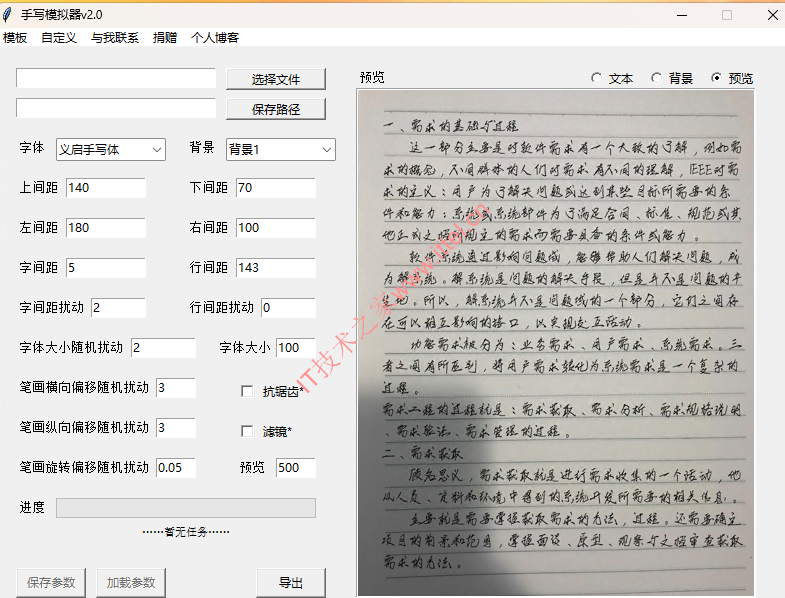Screen dimensions: 785x598
Task: Open the 字体 font dropdown
Action: coord(111,149)
